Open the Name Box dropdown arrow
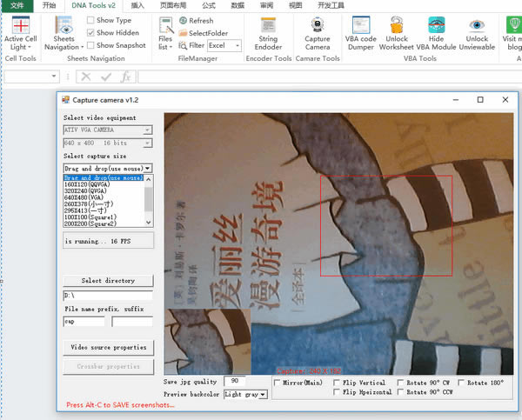Viewport: 522px width, 420px height. click(x=54, y=77)
